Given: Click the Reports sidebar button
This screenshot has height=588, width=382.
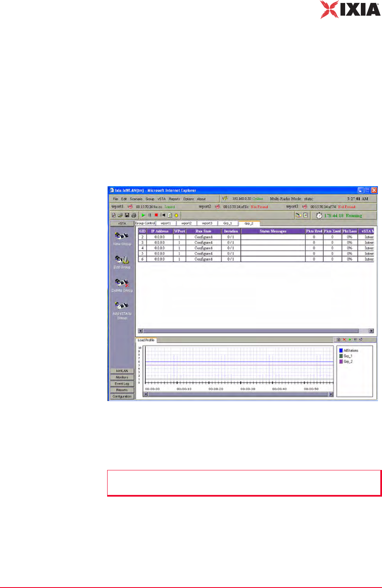Looking at the screenshot, I should point(122,390).
